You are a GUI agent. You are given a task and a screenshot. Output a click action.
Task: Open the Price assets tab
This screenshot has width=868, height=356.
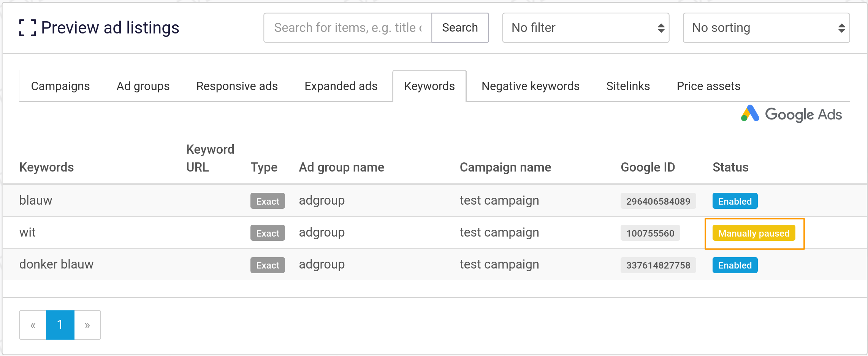pos(708,86)
